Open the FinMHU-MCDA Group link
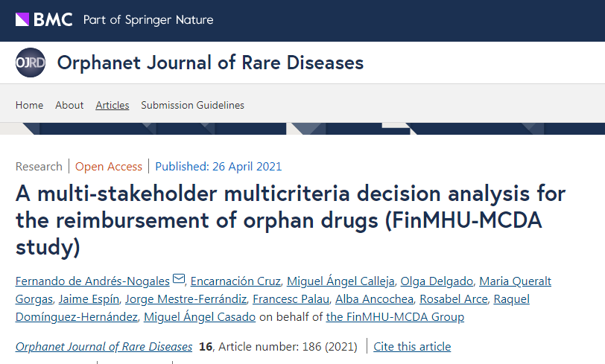The width and height of the screenshot is (605, 364). [x=395, y=317]
